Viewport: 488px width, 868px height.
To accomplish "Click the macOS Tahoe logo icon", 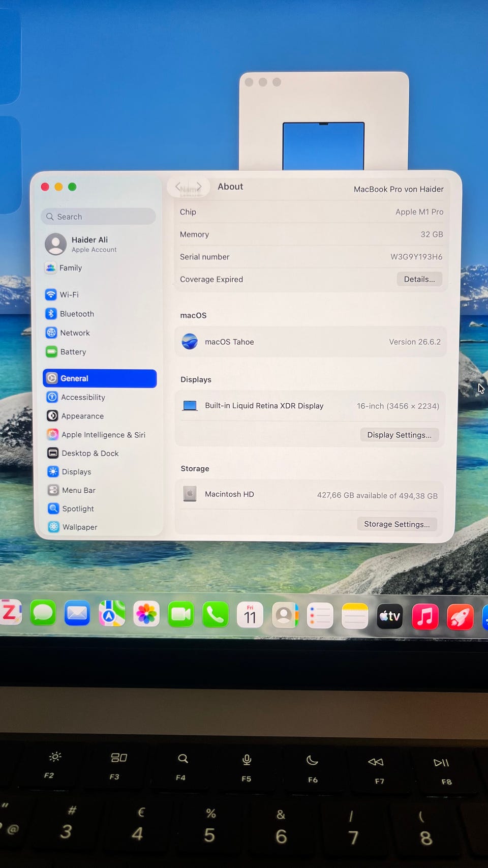I will tap(190, 342).
